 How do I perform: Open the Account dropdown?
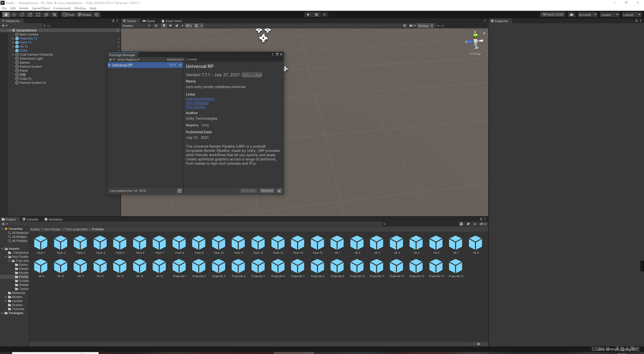(587, 15)
